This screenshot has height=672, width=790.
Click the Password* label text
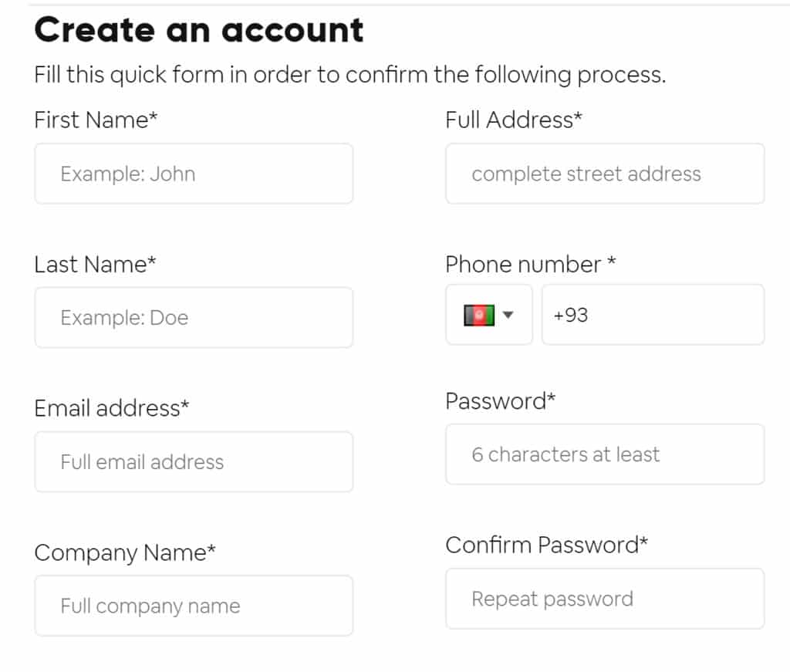(x=500, y=401)
